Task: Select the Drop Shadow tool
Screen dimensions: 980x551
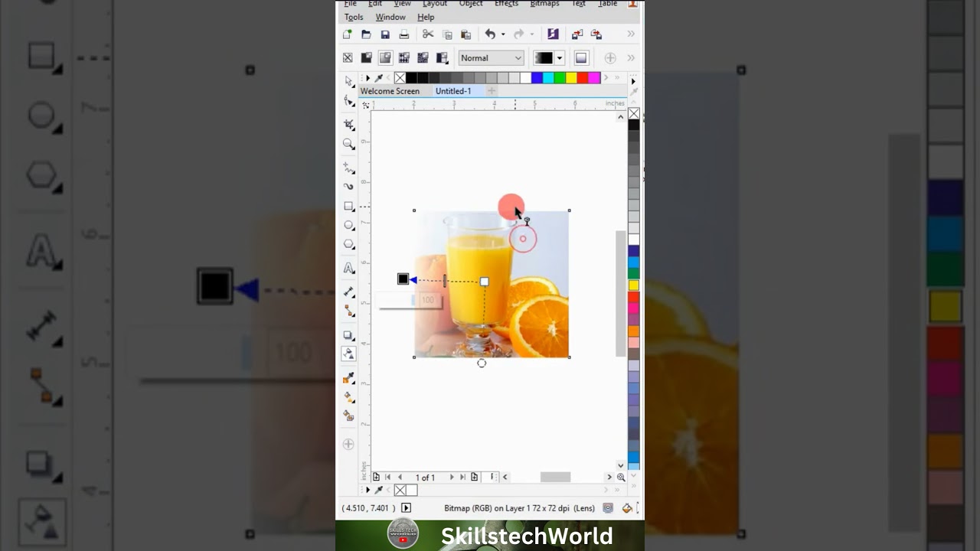Action: point(349,335)
